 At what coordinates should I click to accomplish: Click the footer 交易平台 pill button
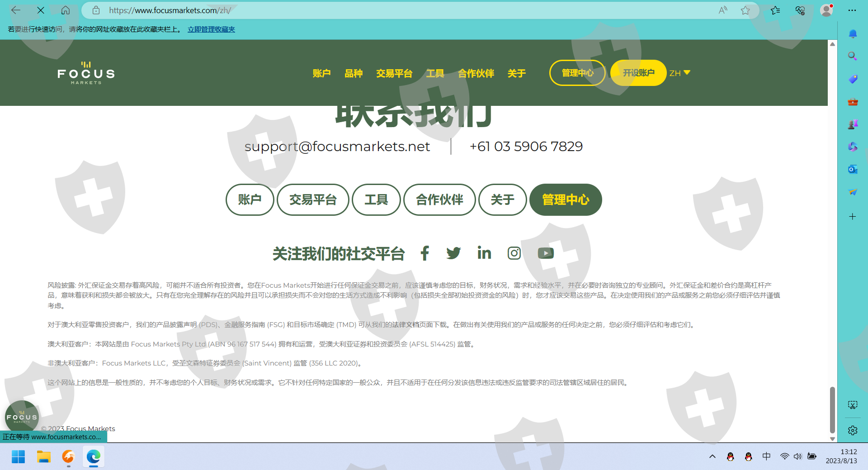[x=313, y=199]
